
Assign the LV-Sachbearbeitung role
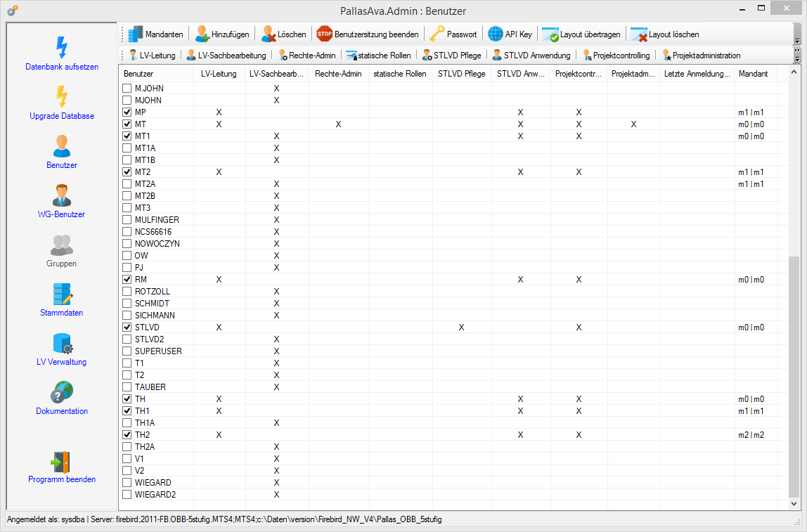[226, 55]
